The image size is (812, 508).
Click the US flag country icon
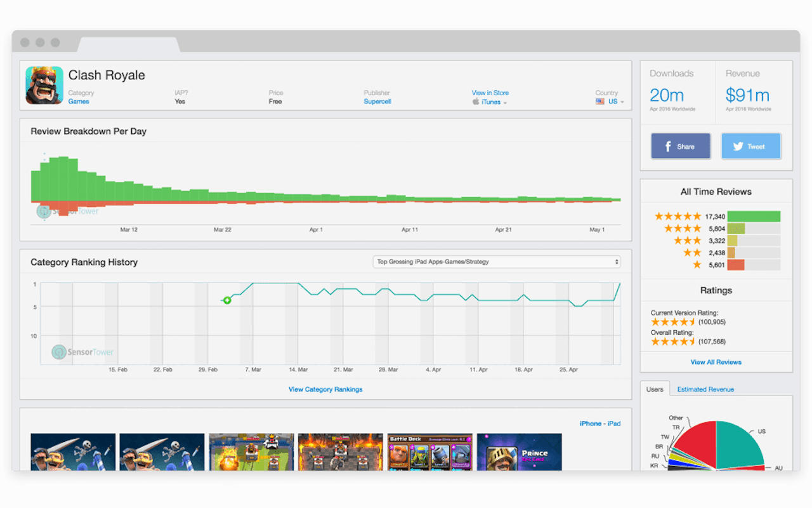click(600, 102)
